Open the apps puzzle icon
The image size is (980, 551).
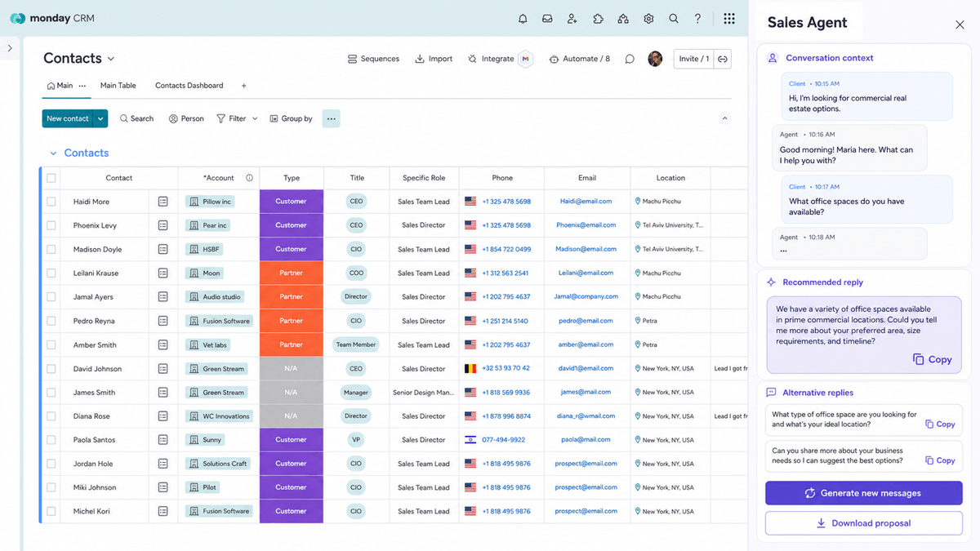(598, 18)
